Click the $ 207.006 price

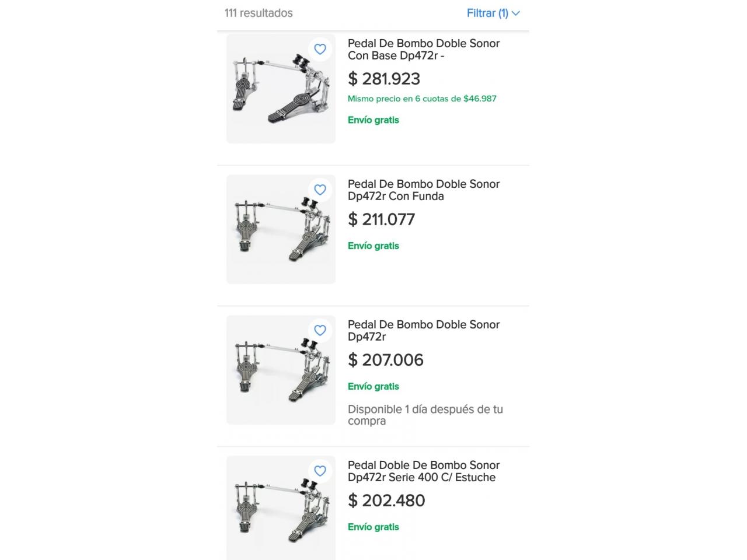tap(386, 360)
